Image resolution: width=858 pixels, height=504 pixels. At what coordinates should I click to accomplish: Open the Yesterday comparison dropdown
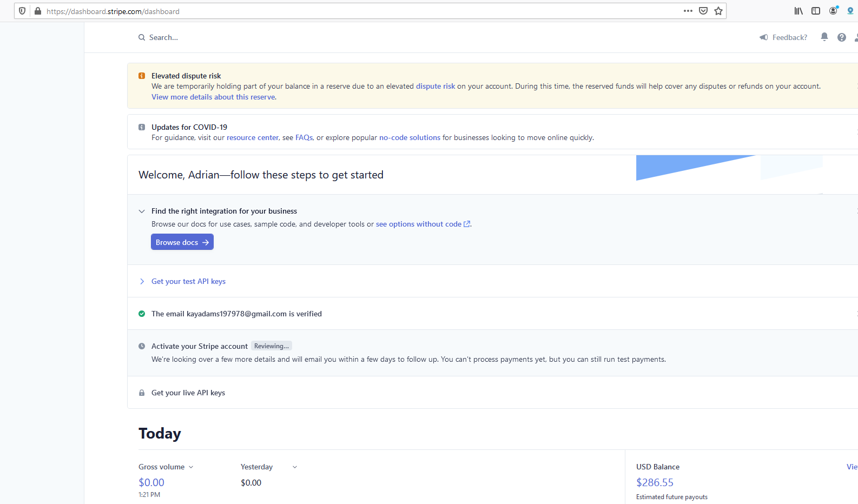pyautogui.click(x=269, y=467)
